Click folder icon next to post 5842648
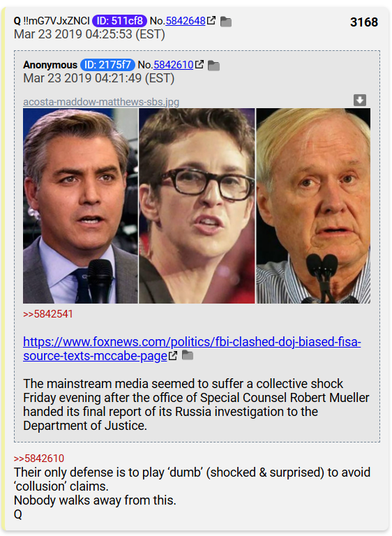 [x=226, y=22]
